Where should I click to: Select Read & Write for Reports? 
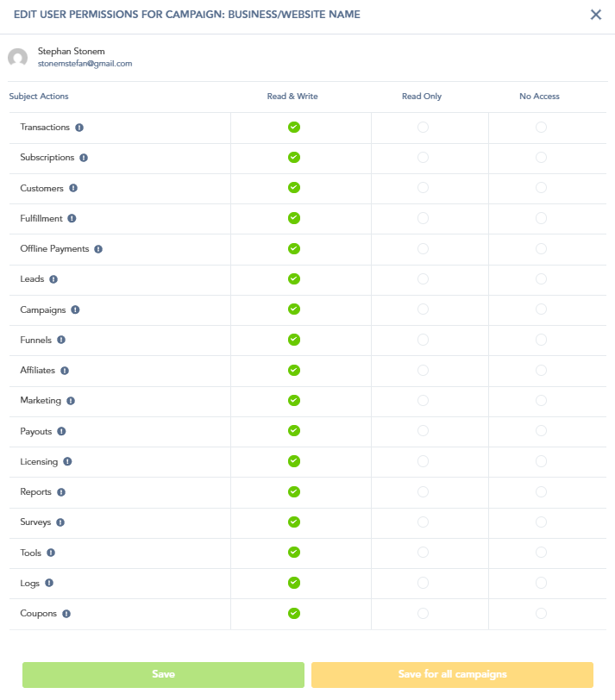tap(293, 491)
